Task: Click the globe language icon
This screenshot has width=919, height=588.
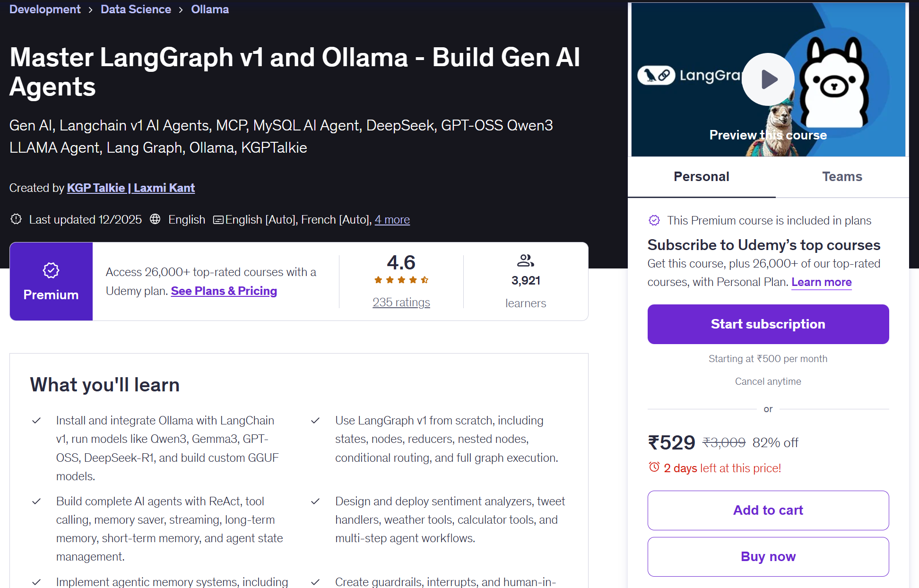Action: pos(155,219)
